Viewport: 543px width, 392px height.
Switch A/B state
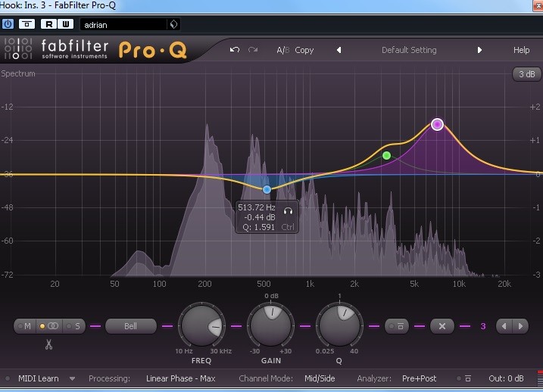point(283,50)
